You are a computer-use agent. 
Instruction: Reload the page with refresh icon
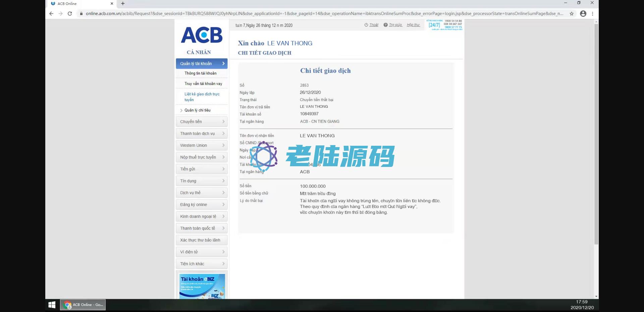(x=70, y=14)
